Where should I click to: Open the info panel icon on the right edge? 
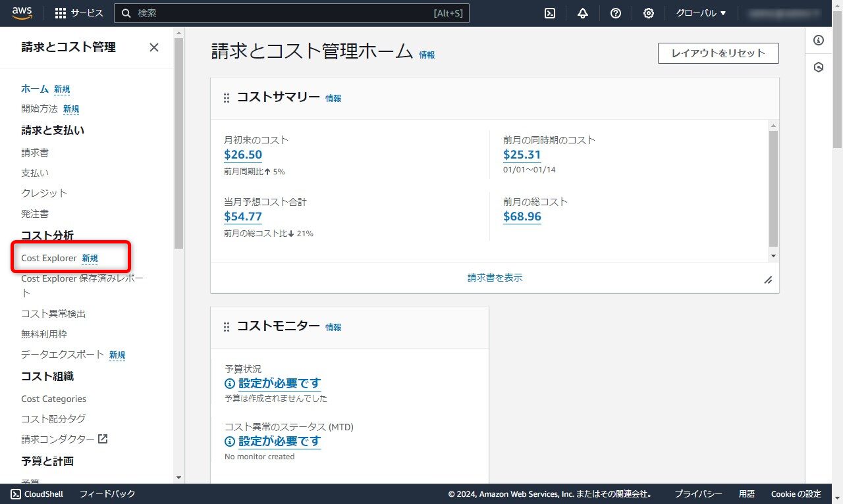tap(819, 40)
